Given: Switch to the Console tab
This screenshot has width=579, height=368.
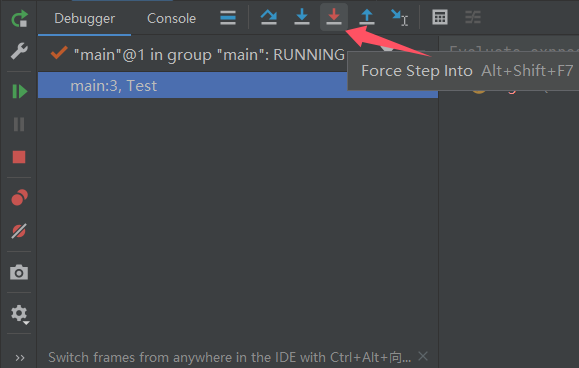Looking at the screenshot, I should (171, 18).
